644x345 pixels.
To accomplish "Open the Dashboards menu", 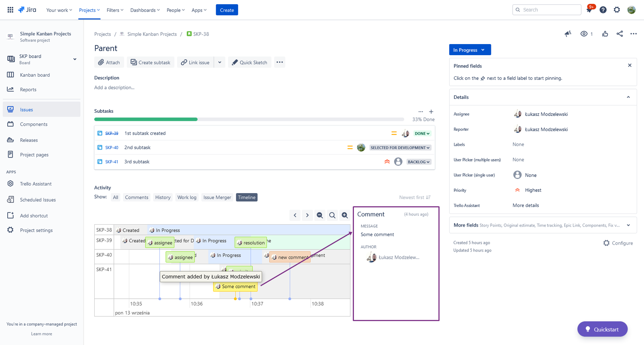I will coord(145,10).
